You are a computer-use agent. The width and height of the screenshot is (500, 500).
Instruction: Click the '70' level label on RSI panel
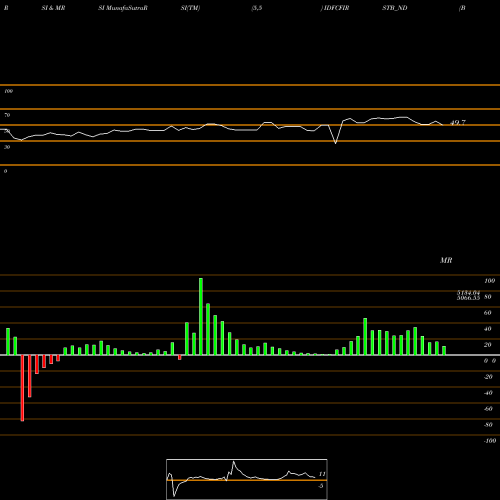coord(7,115)
